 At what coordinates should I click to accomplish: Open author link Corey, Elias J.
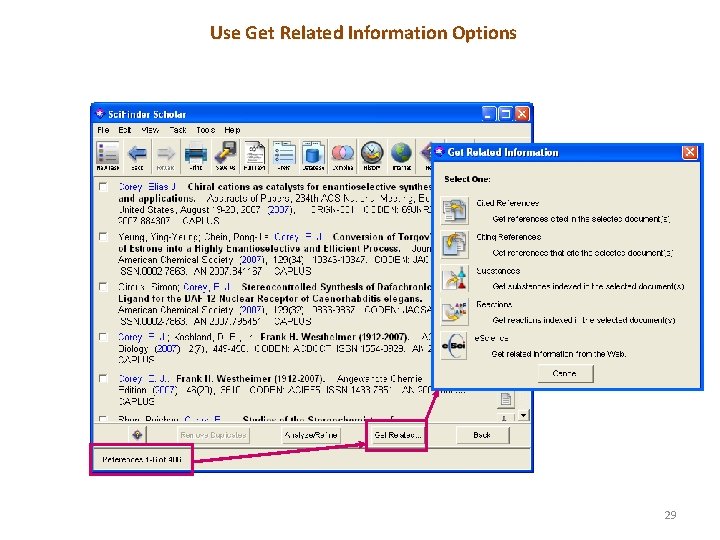pos(147,187)
